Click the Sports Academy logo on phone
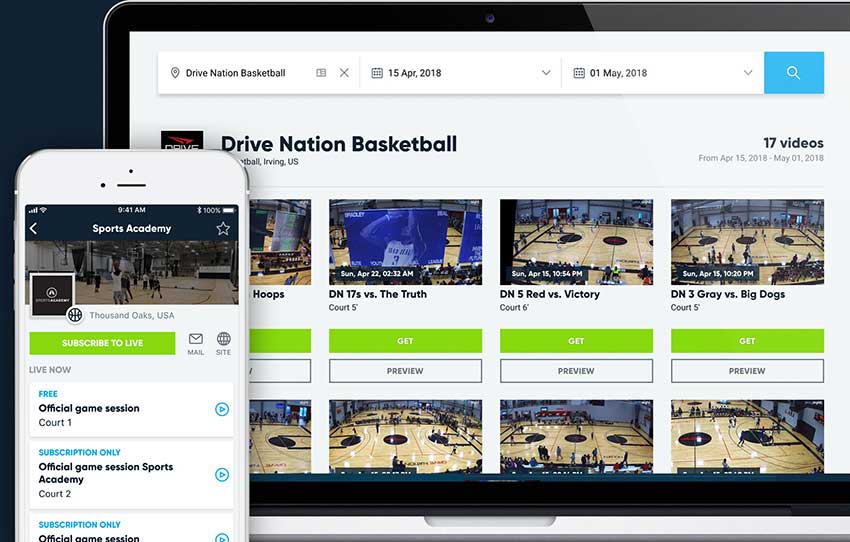850x542 pixels. [x=52, y=295]
